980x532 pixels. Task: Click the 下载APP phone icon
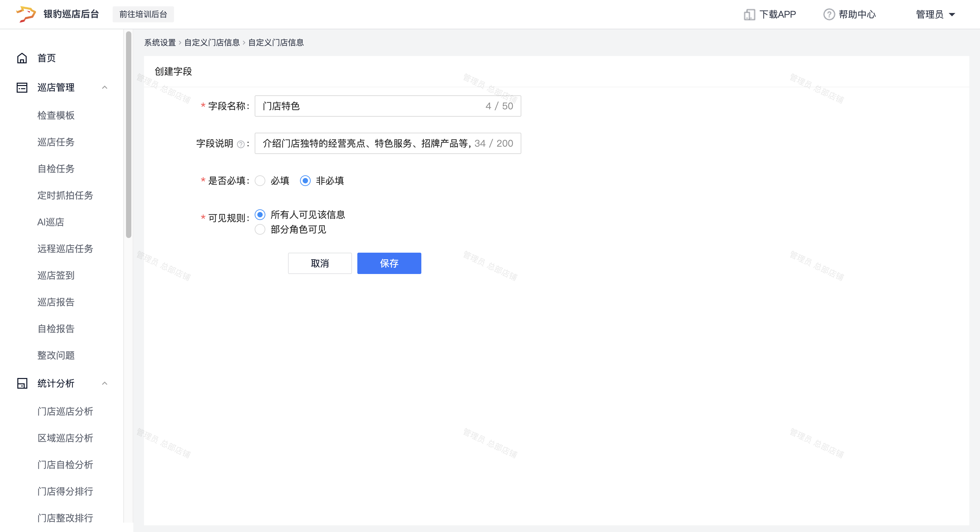click(749, 14)
